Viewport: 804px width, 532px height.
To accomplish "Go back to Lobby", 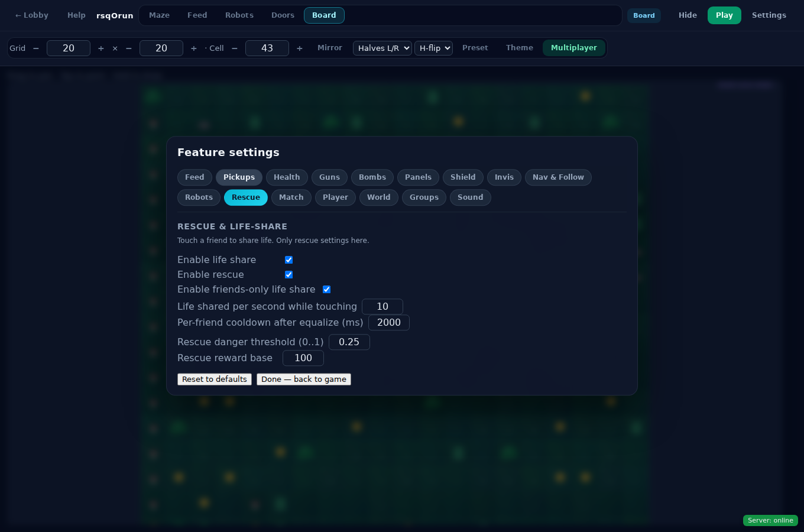I will click(x=31, y=15).
